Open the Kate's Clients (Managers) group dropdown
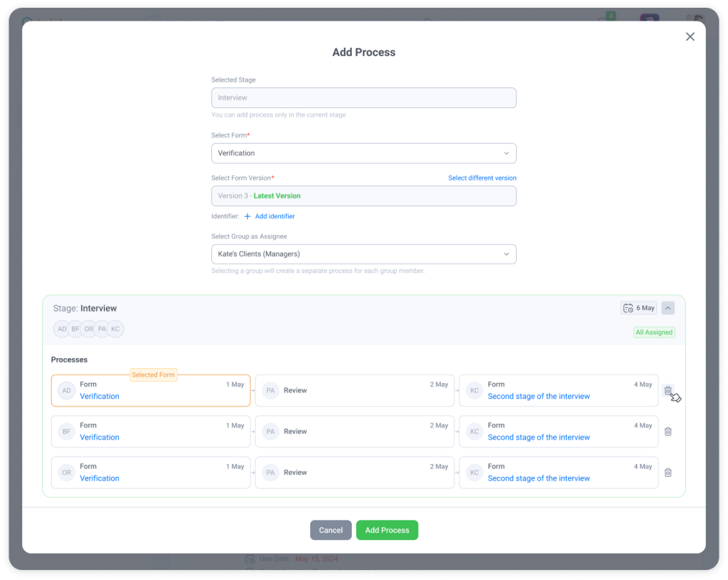 [x=363, y=254]
